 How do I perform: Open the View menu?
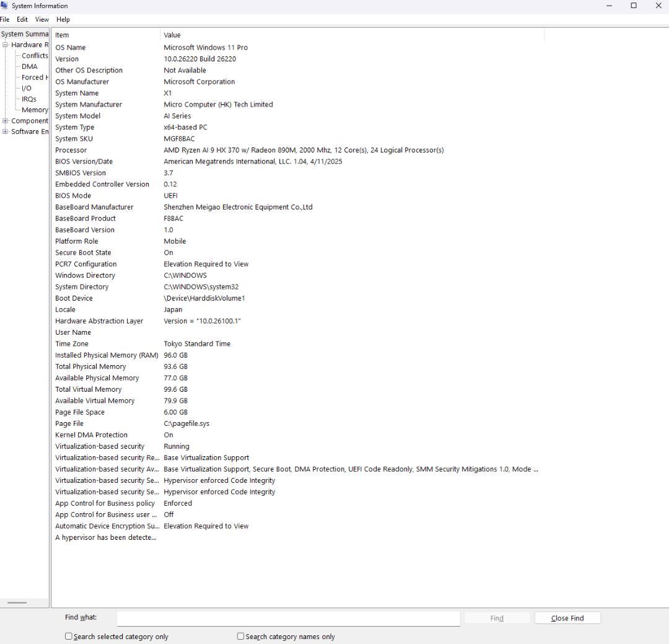[x=42, y=19]
